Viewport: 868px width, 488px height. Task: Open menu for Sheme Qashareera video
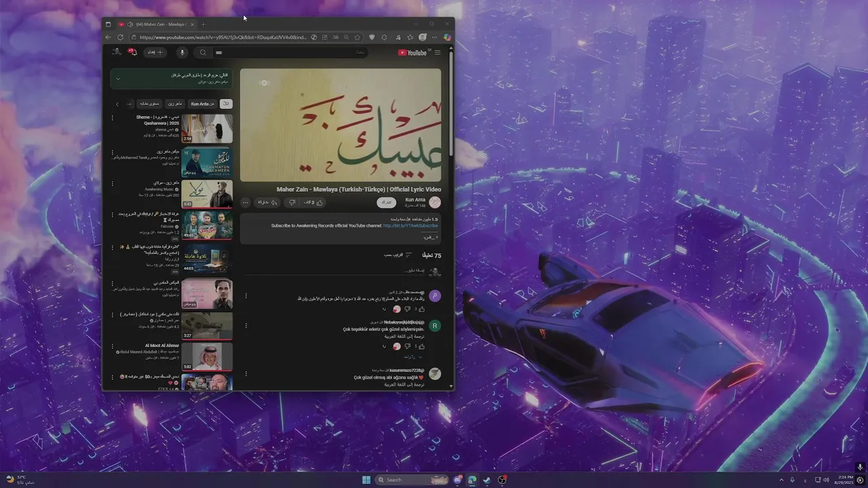point(113,118)
